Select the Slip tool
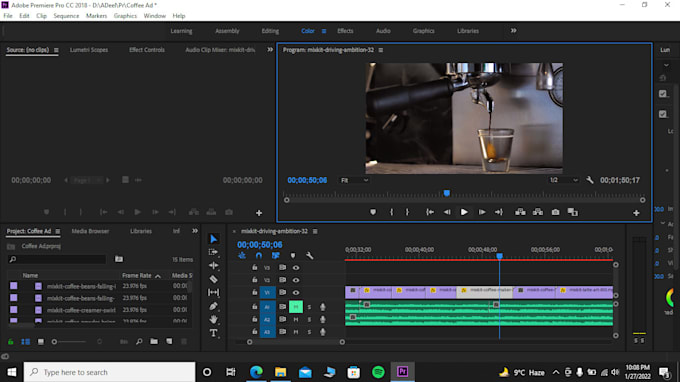 click(x=213, y=293)
